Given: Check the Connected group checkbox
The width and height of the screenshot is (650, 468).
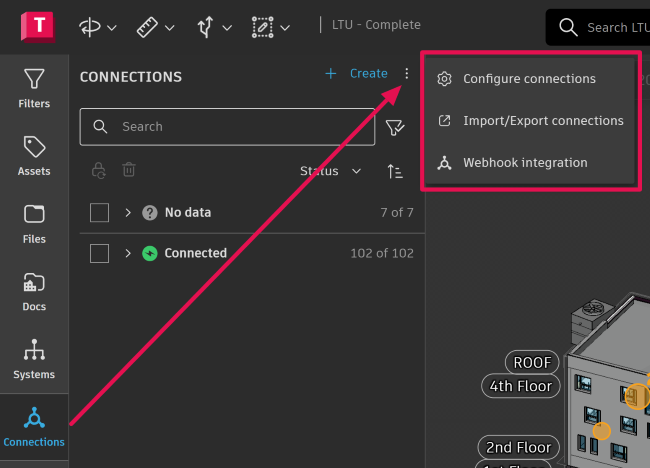Looking at the screenshot, I should [x=99, y=253].
